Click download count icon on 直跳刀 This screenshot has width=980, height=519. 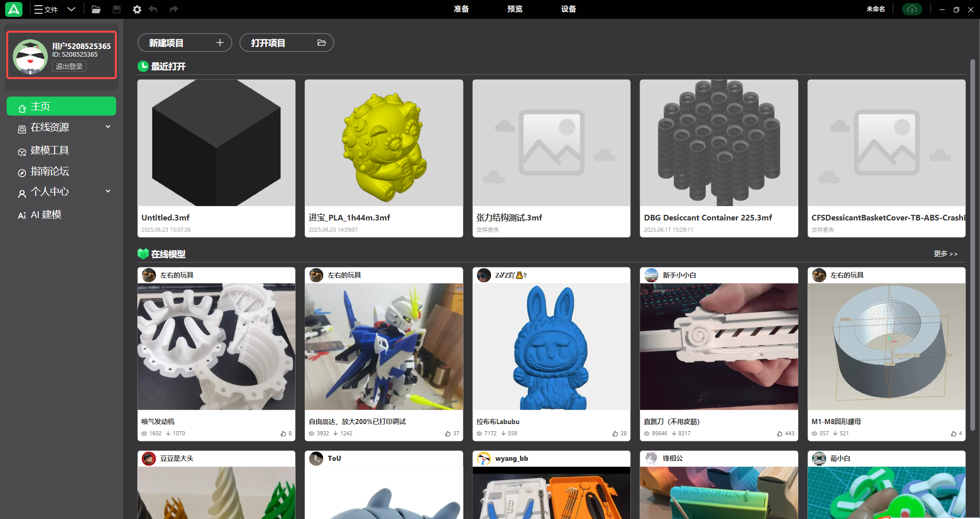point(674,433)
